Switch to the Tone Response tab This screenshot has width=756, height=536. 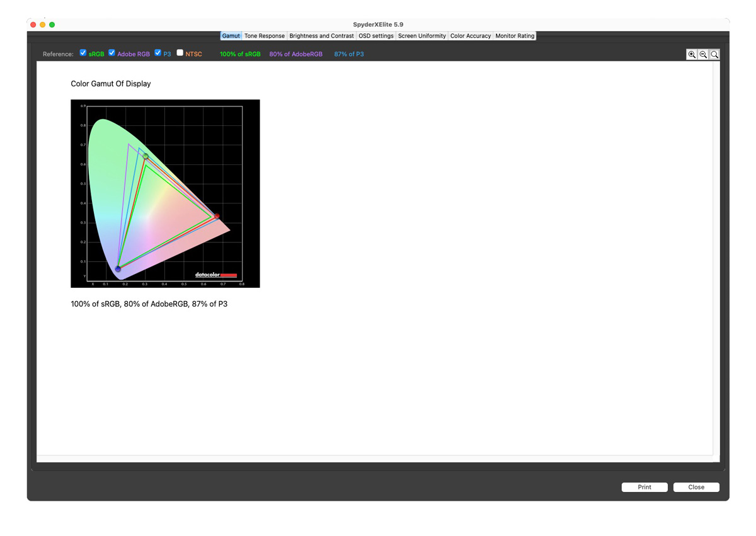point(264,36)
